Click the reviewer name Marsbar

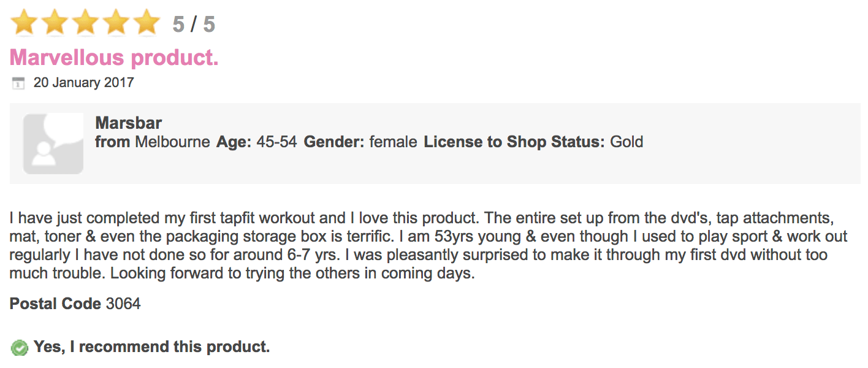[x=129, y=123]
